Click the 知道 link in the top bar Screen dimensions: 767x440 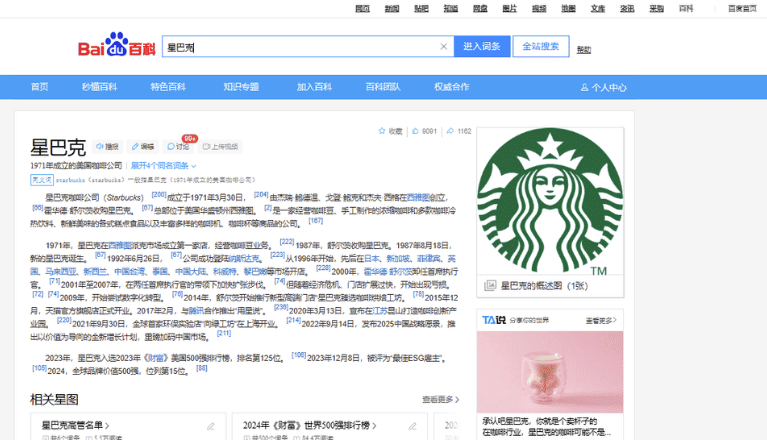(x=451, y=8)
